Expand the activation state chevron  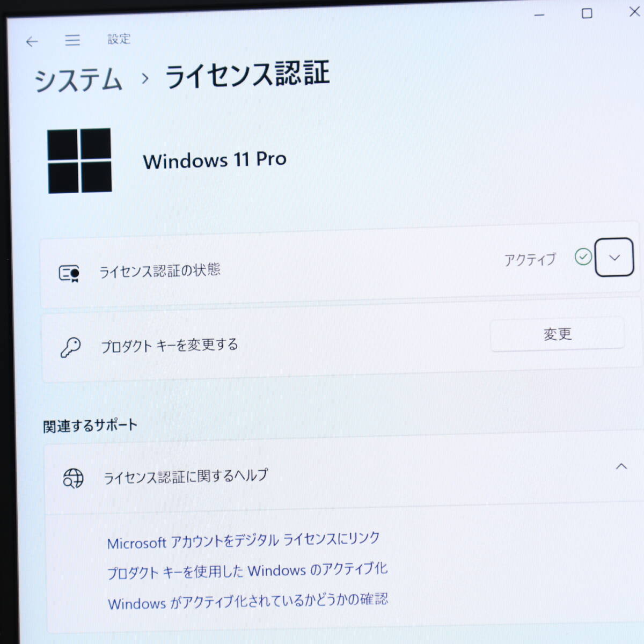point(614,257)
